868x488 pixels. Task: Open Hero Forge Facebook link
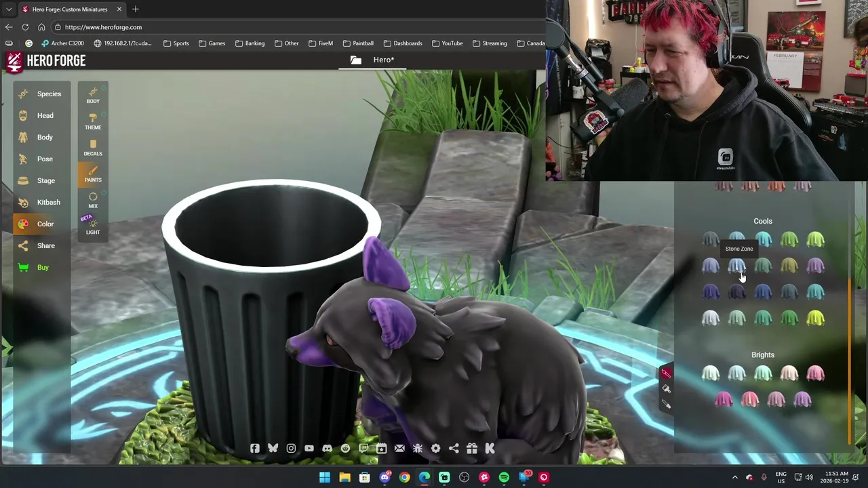pyautogui.click(x=255, y=448)
